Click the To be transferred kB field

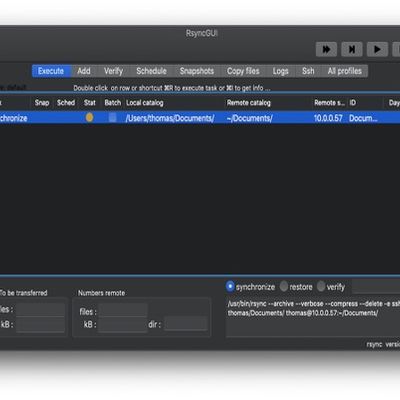[x=40, y=324]
